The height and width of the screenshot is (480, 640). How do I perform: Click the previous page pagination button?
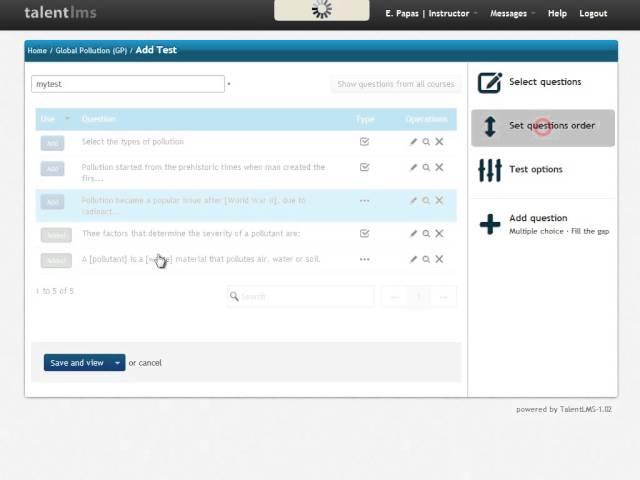(x=394, y=297)
